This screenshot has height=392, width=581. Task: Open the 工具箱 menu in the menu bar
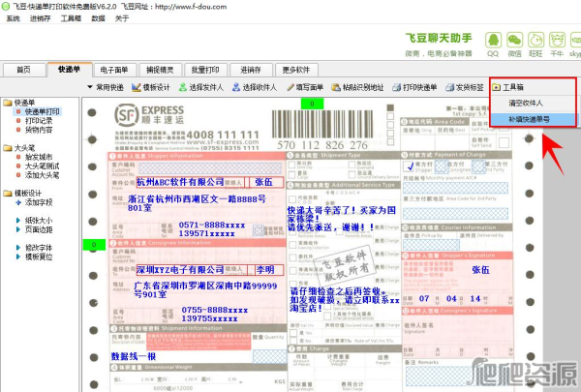pos(71,18)
